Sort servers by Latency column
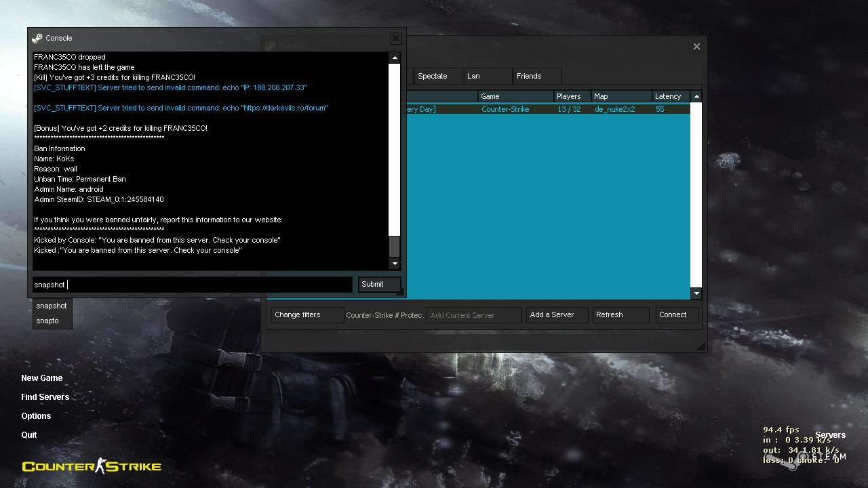This screenshot has width=868, height=488. pos(671,96)
